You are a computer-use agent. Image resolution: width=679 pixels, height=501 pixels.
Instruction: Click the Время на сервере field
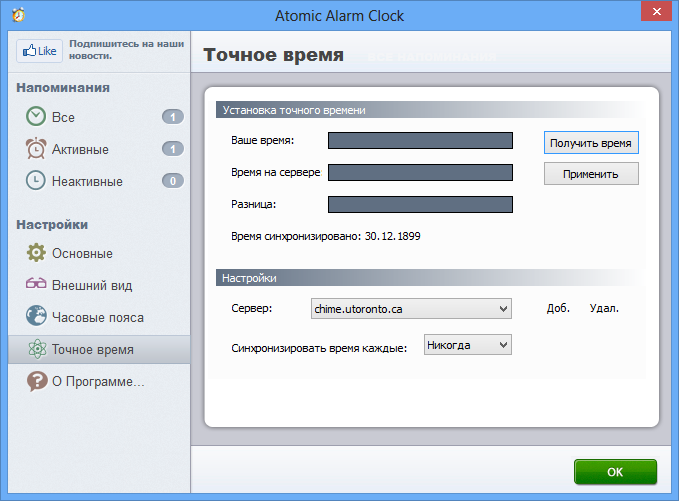(420, 172)
